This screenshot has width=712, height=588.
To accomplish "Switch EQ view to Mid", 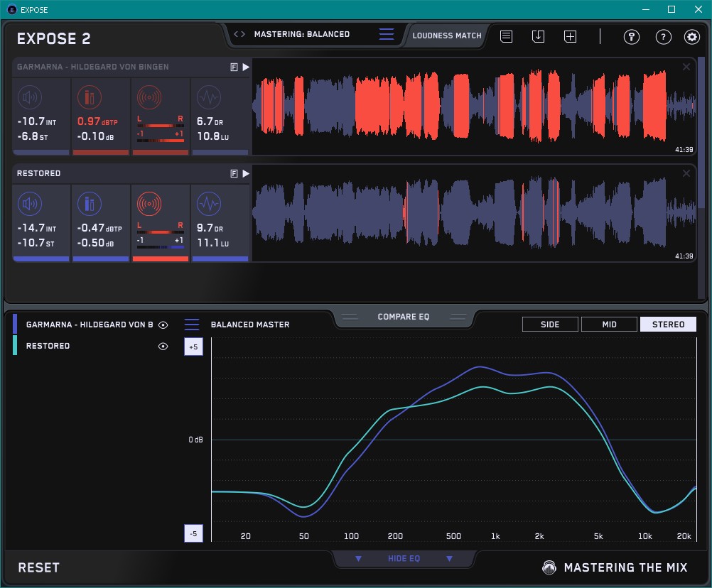I will click(609, 325).
